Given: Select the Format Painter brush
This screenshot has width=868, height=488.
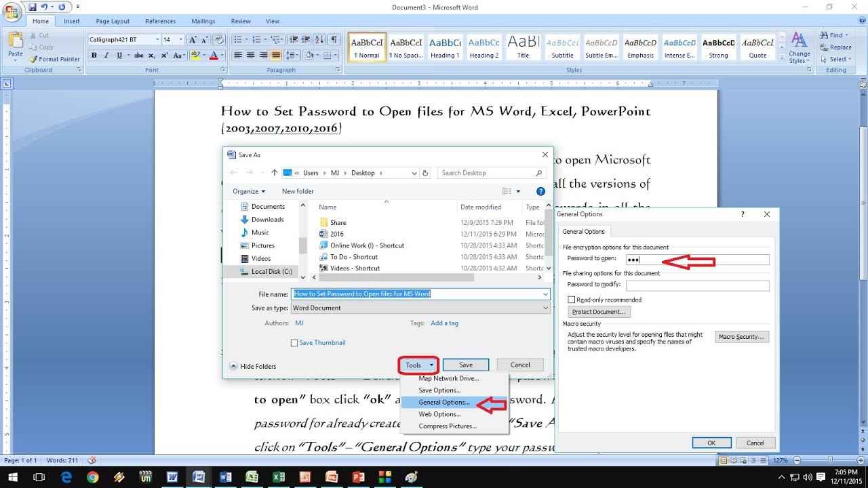Looking at the screenshot, I should tap(55, 59).
